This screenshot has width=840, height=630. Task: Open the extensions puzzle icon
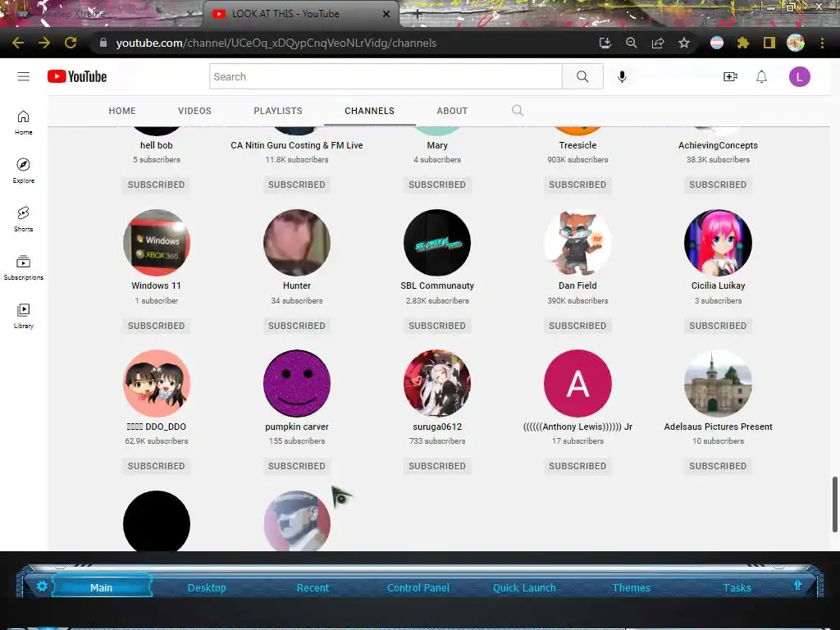(x=742, y=43)
